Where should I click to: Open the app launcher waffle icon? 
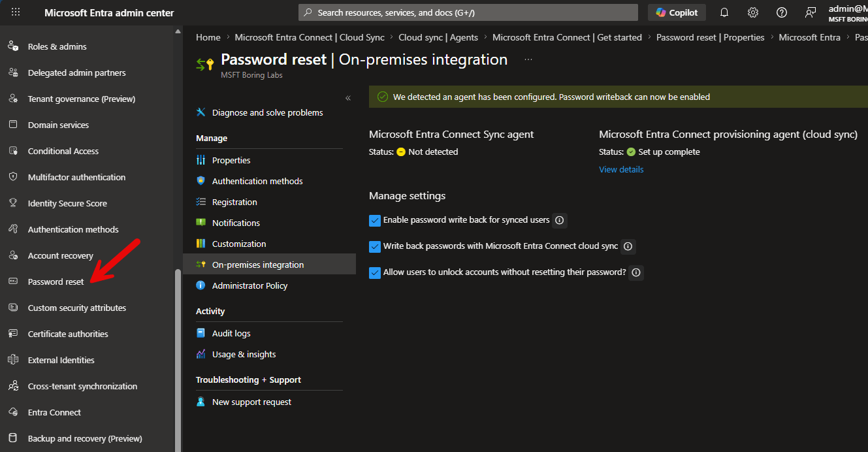pos(16,12)
